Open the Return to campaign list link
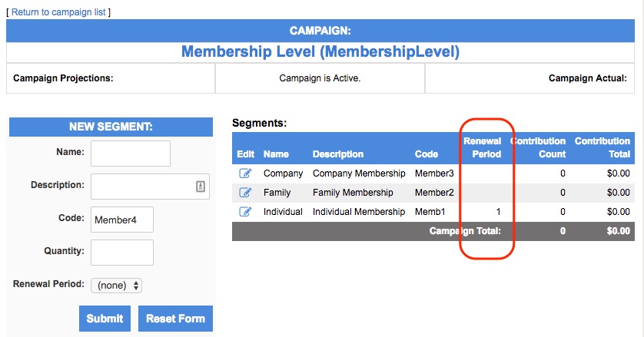The image size is (644, 337). point(58,12)
